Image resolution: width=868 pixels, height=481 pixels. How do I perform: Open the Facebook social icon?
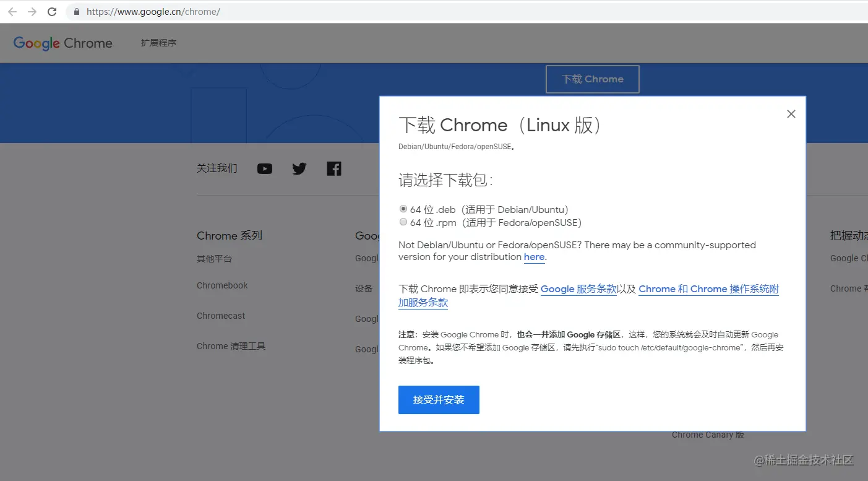pos(333,168)
